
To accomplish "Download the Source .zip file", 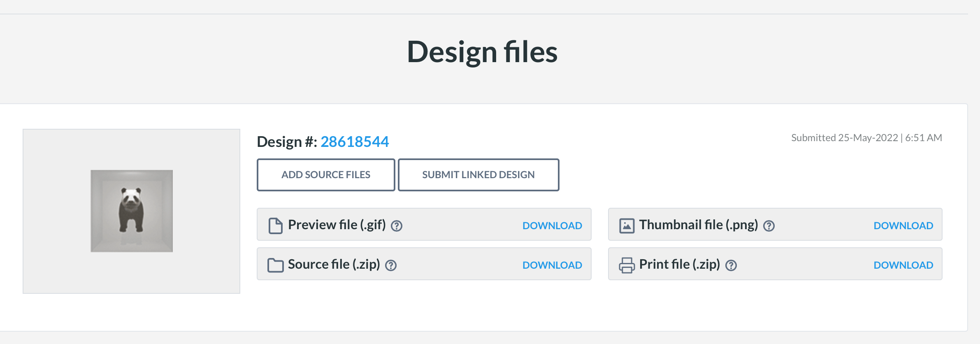I will [x=552, y=265].
